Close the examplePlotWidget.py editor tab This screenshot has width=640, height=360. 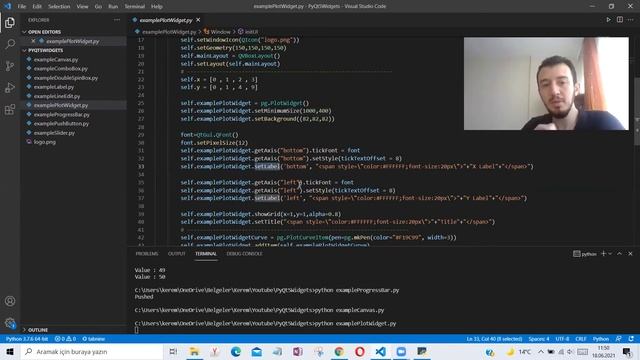pos(198,20)
